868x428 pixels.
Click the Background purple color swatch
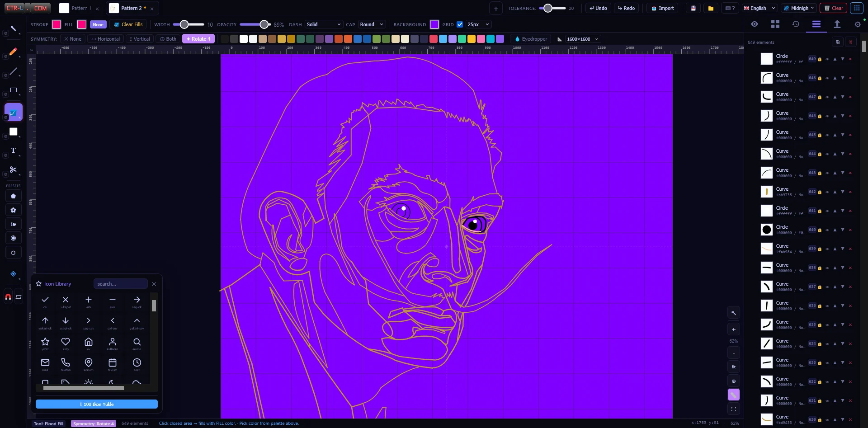click(x=434, y=24)
